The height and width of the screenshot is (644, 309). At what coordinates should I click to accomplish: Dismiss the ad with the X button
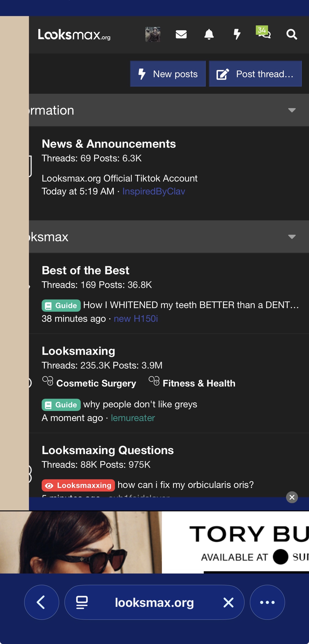coord(292,497)
